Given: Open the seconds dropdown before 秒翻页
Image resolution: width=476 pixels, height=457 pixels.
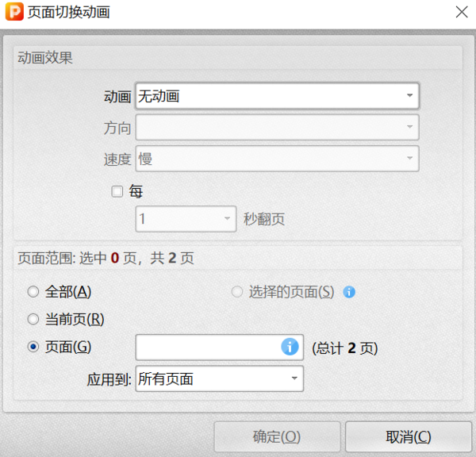Looking at the screenshot, I should pyautogui.click(x=186, y=219).
